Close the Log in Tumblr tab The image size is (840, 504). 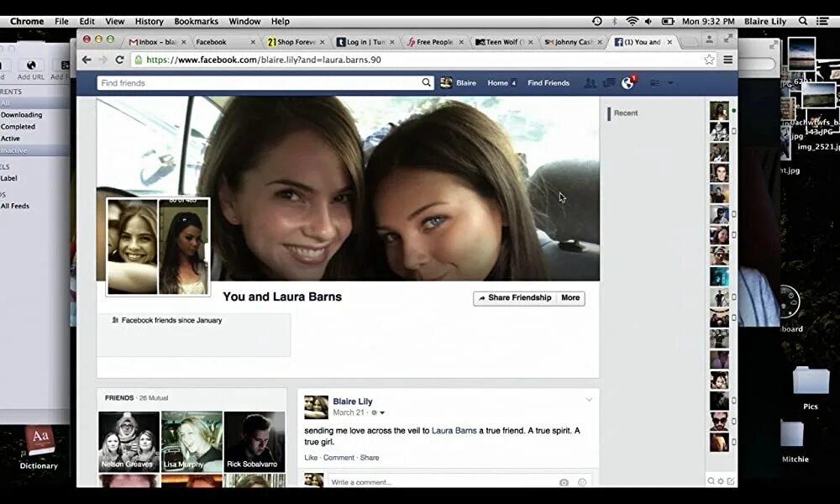tap(392, 42)
